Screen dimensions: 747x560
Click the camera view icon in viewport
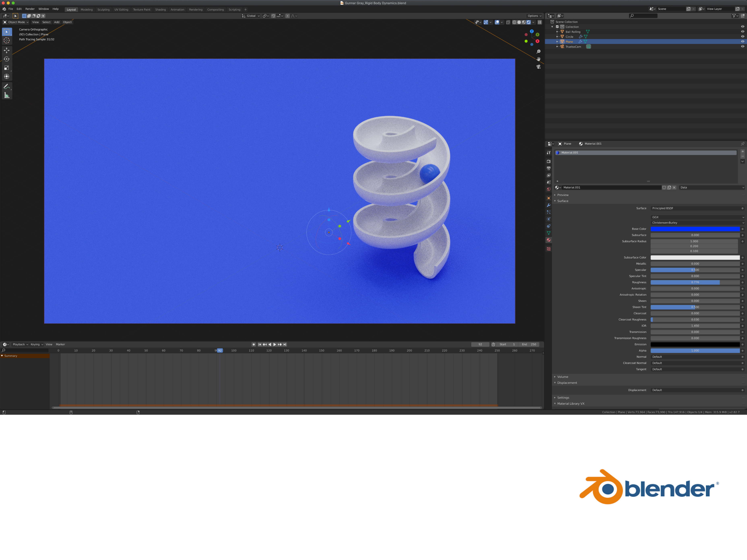[x=538, y=67]
